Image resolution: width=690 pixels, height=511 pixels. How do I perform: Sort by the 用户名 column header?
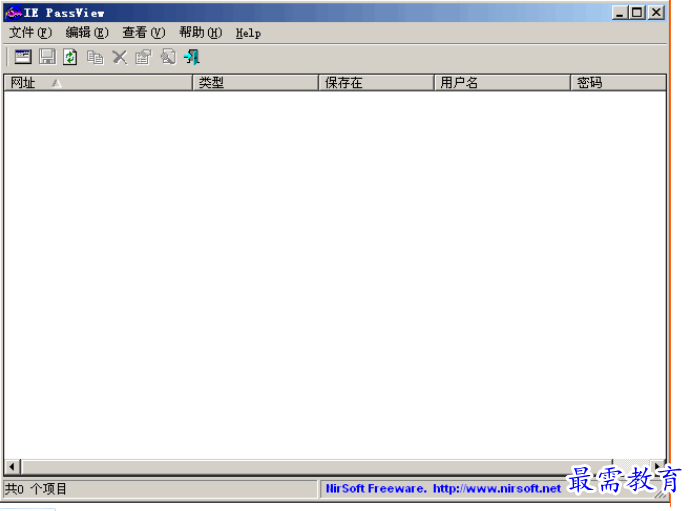(x=503, y=82)
